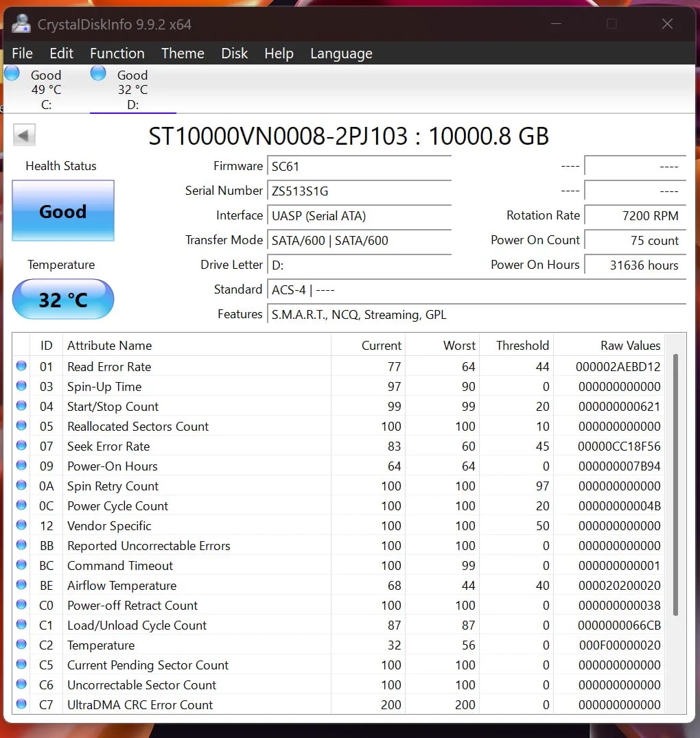Click the status dot for Power Cycle Count

[x=21, y=505]
